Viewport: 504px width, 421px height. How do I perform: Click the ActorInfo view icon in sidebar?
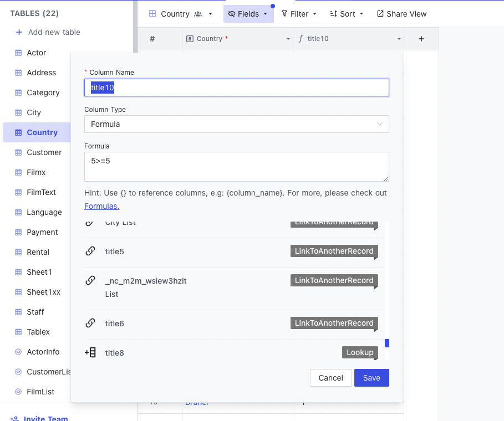(x=17, y=352)
